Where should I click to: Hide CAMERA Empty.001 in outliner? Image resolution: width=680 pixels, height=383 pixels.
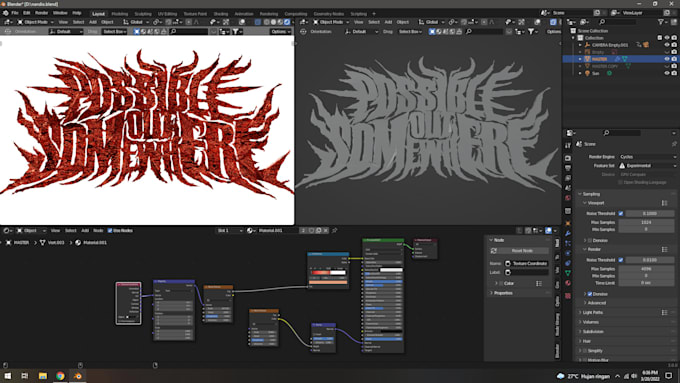(x=667, y=45)
